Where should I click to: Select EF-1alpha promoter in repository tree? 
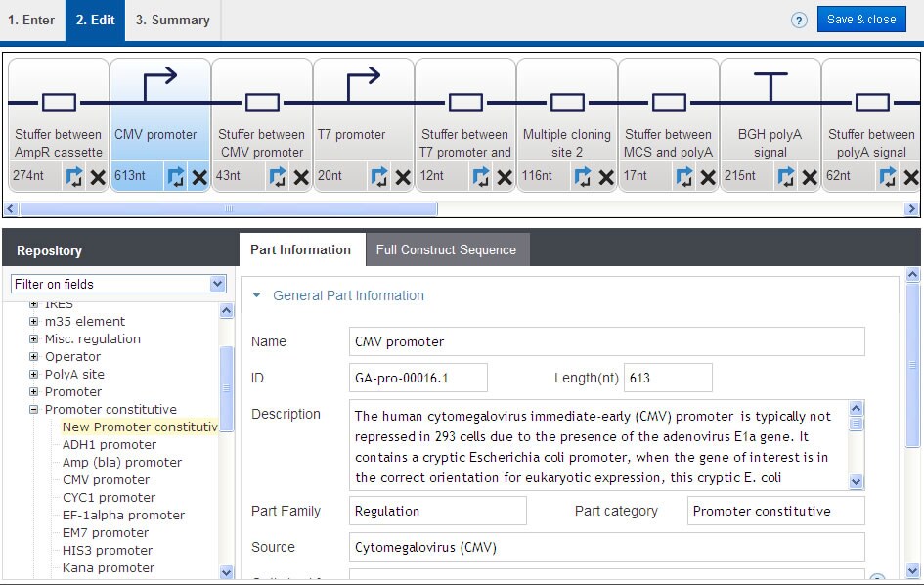(x=123, y=516)
